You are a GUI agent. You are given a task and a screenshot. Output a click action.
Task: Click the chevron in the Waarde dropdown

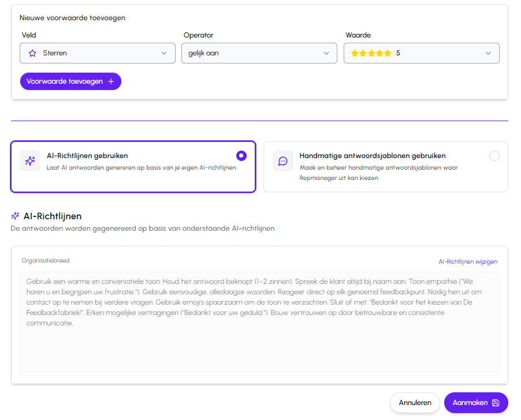pyautogui.click(x=488, y=53)
